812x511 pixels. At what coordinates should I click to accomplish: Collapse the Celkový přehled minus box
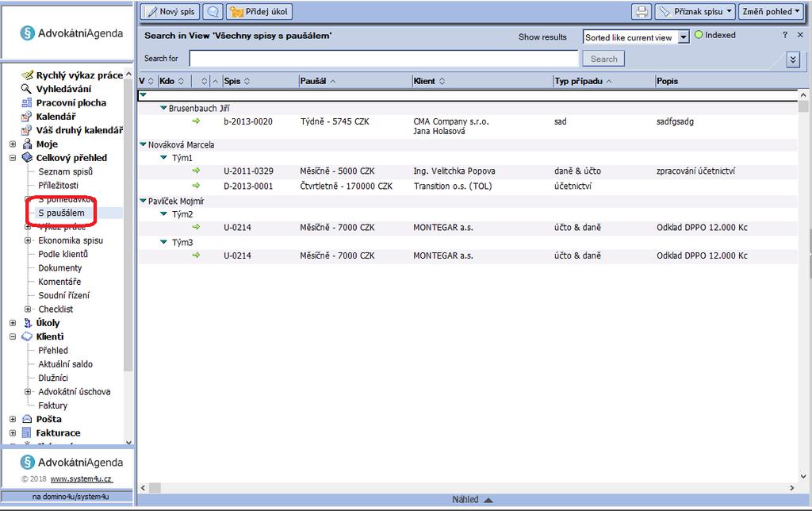pyautogui.click(x=13, y=158)
